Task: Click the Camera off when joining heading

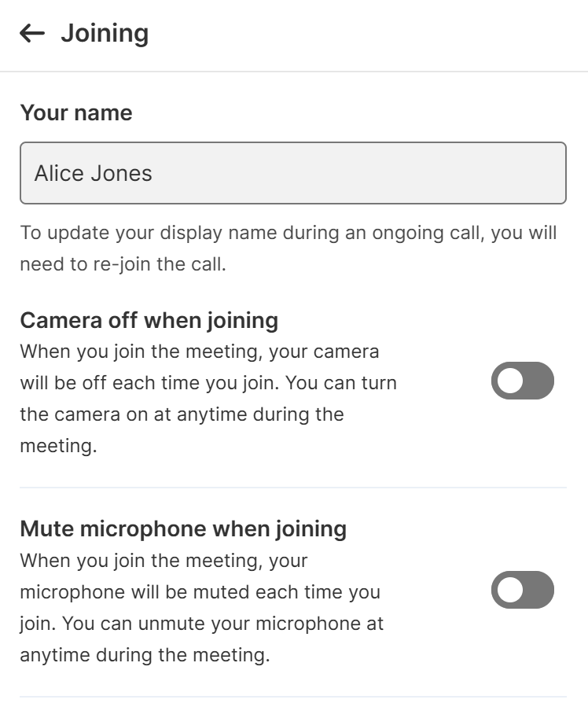Action: [x=149, y=321]
